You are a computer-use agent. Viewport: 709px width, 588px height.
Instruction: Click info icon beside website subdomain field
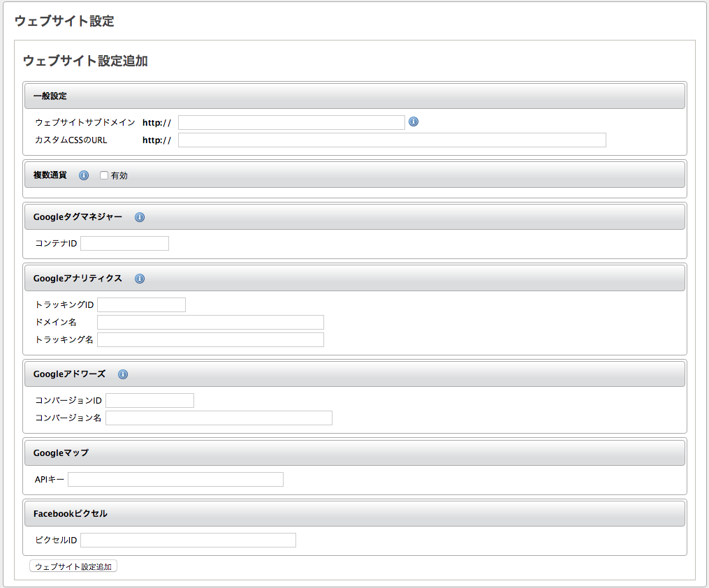coord(414,122)
